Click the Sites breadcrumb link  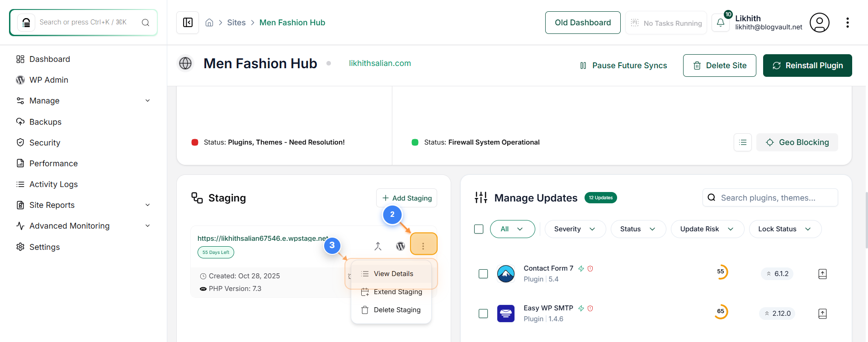236,23
